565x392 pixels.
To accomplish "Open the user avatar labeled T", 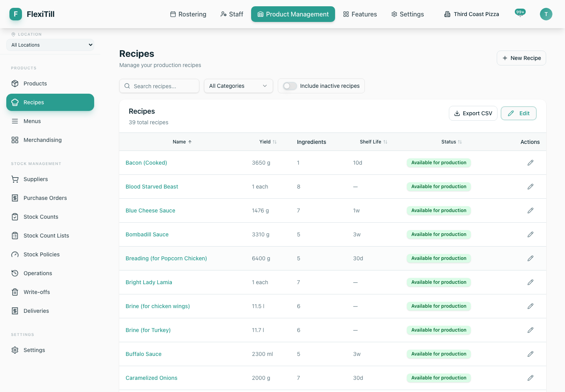I will coord(546,14).
